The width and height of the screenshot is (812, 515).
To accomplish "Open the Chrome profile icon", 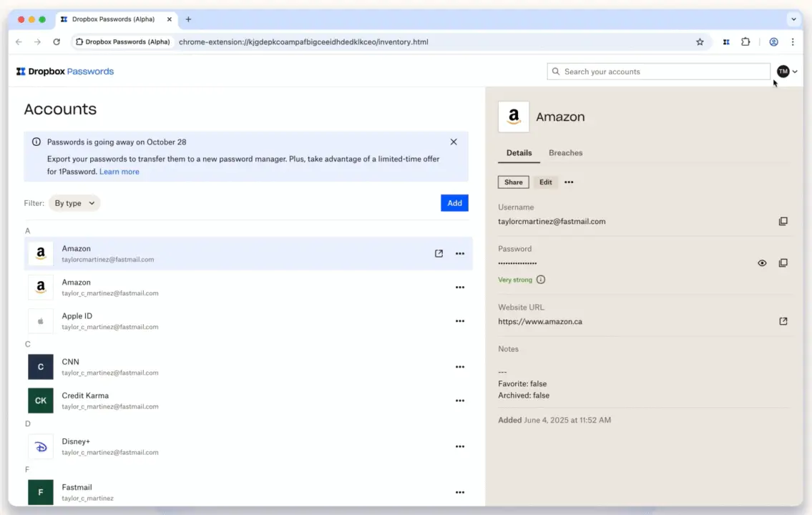I will click(x=773, y=42).
